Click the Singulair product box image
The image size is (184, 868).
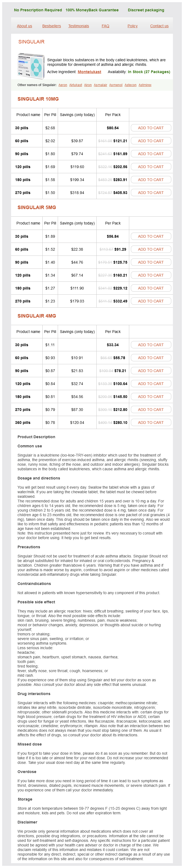point(31,66)
